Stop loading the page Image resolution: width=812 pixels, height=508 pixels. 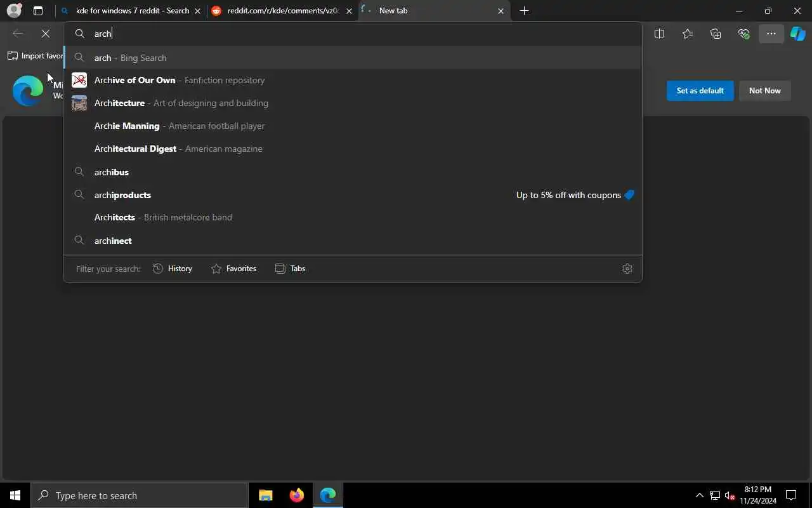pyautogui.click(x=46, y=34)
